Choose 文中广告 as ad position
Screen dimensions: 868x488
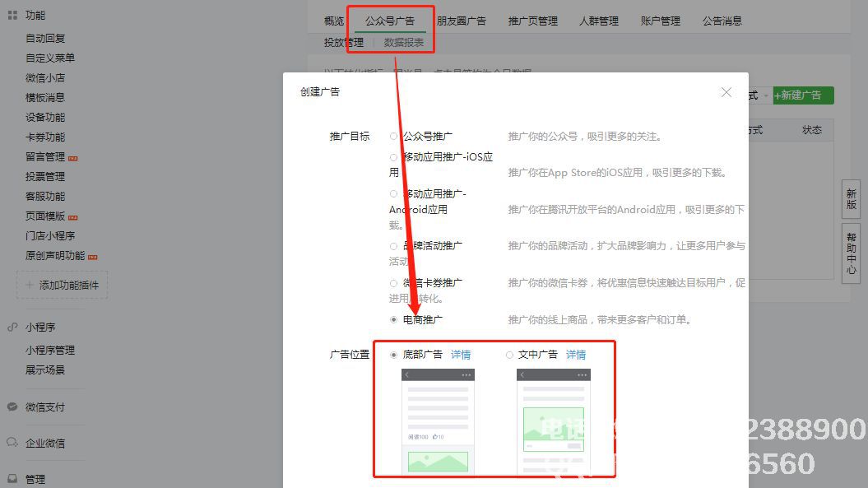coord(509,355)
